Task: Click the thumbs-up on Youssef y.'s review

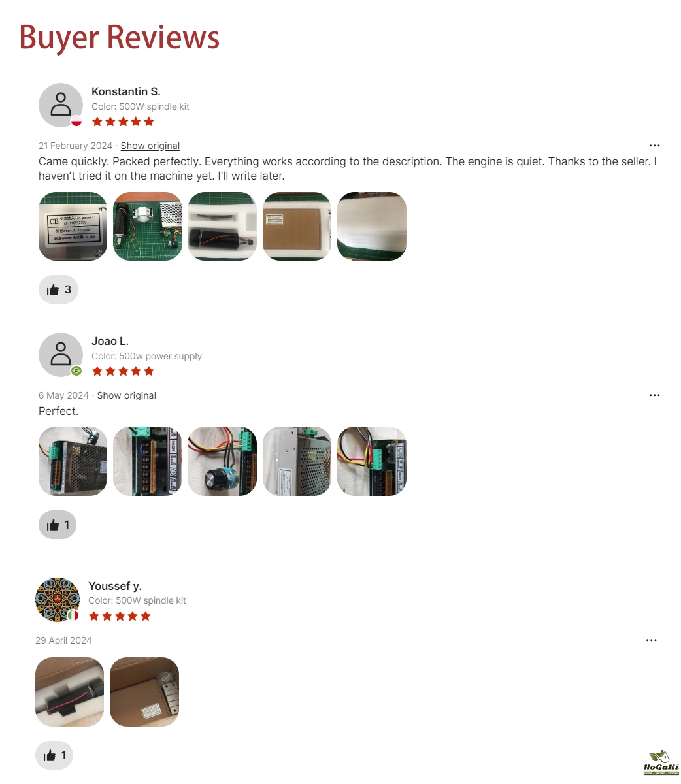Action: point(54,755)
